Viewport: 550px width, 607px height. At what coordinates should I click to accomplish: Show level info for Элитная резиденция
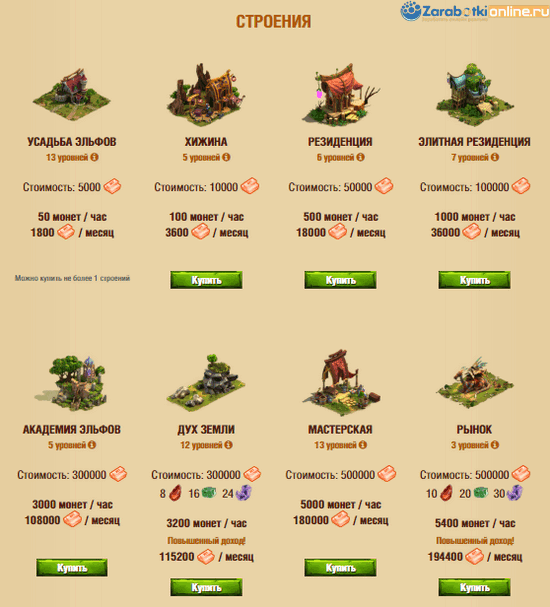coord(495,157)
